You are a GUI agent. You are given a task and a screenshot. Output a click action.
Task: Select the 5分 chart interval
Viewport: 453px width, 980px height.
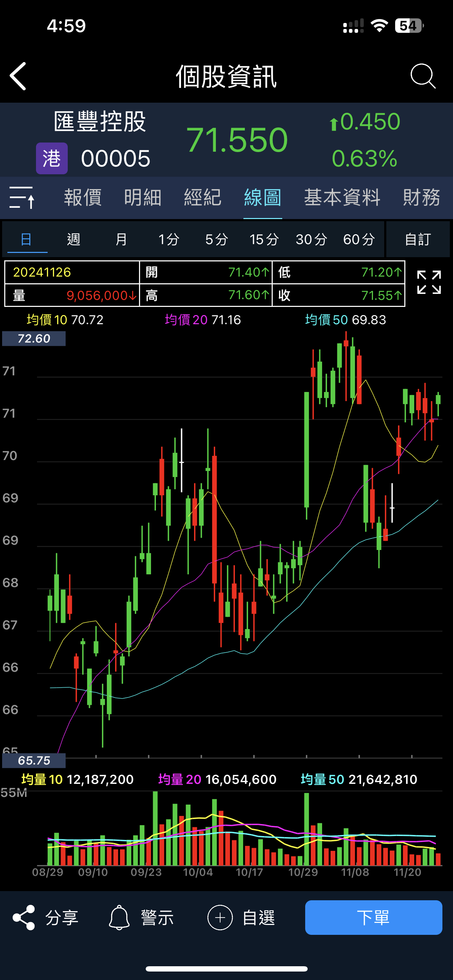216,239
